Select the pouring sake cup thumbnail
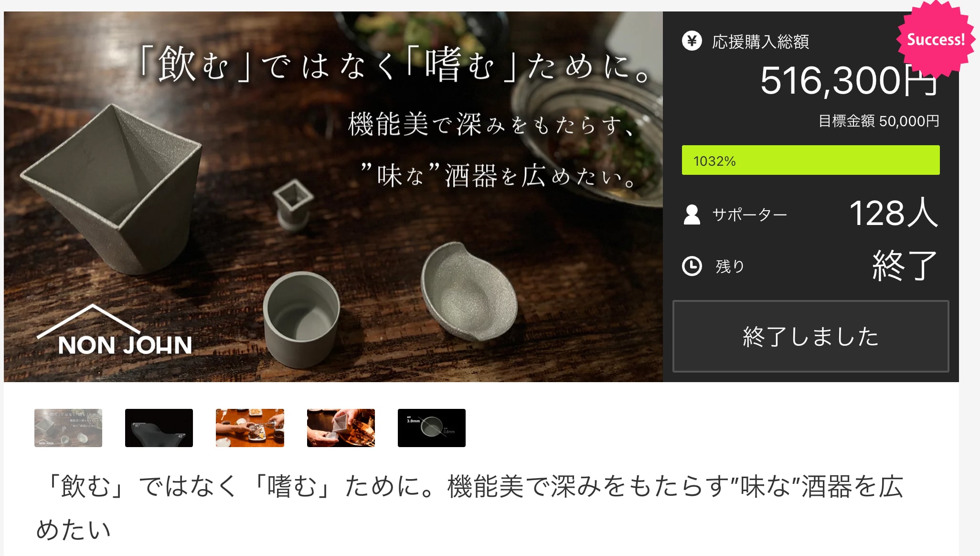The height and width of the screenshot is (556, 980). coord(341,428)
